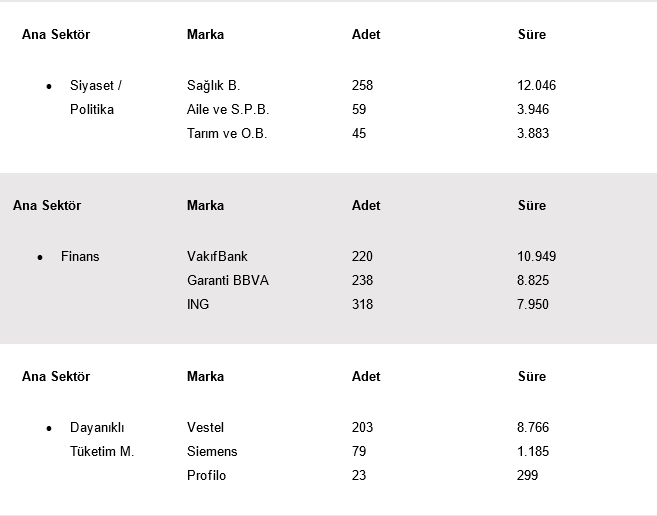The height and width of the screenshot is (516, 657).
Task: Select the VakıfBank brand entry
Action: click(217, 257)
